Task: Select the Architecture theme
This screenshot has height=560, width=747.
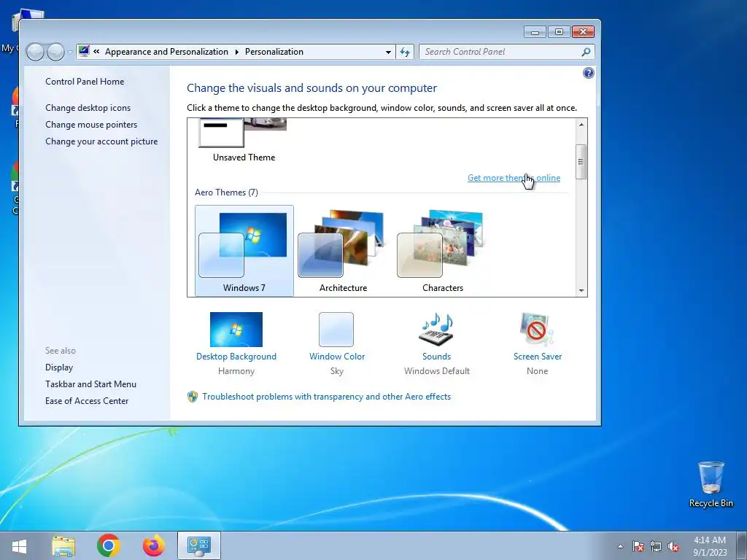Action: coord(343,251)
